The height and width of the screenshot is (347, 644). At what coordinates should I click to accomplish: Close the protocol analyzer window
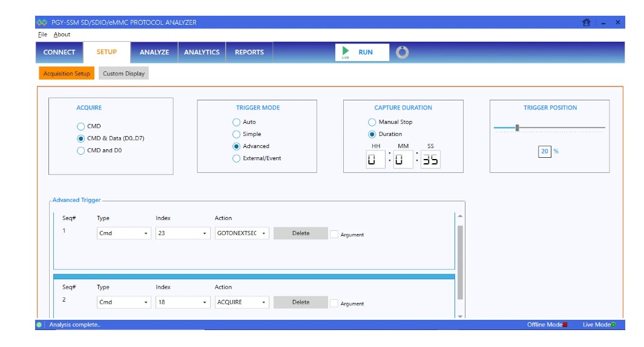pyautogui.click(x=618, y=22)
